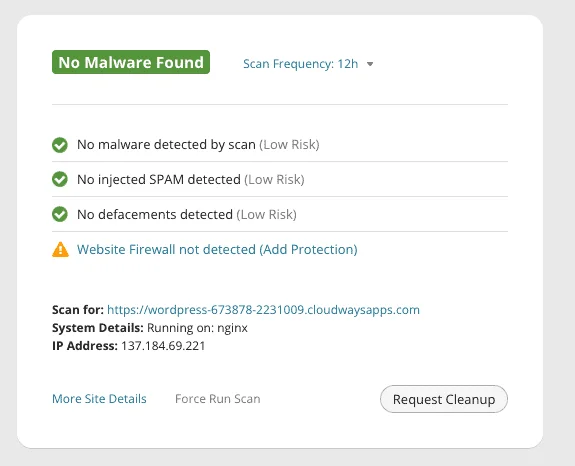Click the Request Cleanup button
Screen dimensions: 575x466
coord(444,399)
